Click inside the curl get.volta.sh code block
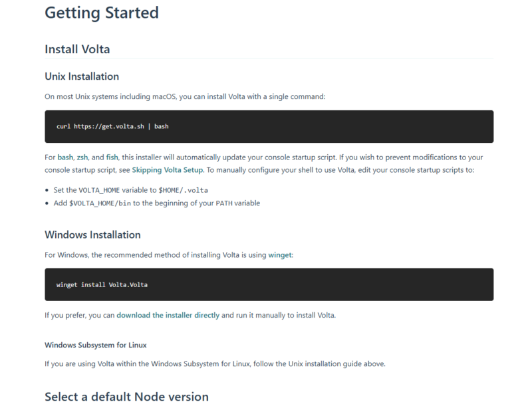Screen dimensions: 532x406 pyautogui.click(x=269, y=126)
